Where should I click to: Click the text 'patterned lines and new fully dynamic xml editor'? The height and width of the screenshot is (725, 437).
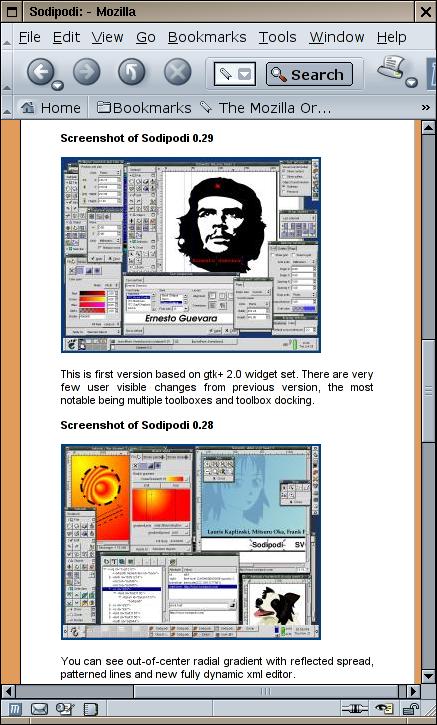pyautogui.click(x=178, y=674)
